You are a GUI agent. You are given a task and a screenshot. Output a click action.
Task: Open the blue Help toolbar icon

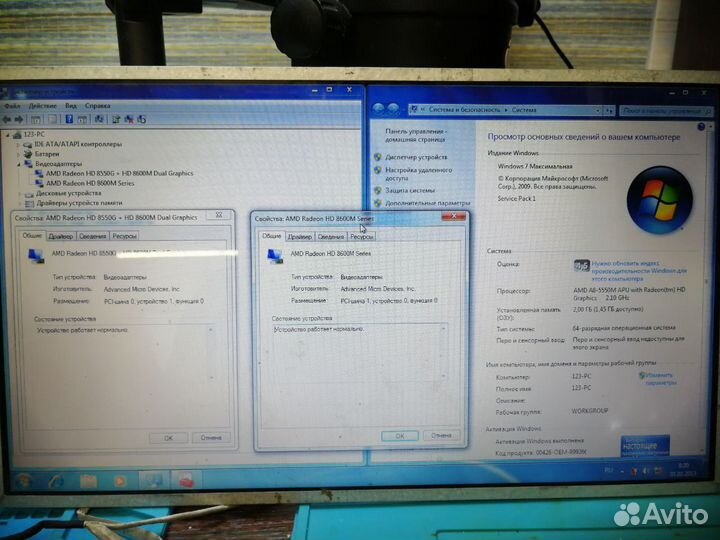pos(69,119)
